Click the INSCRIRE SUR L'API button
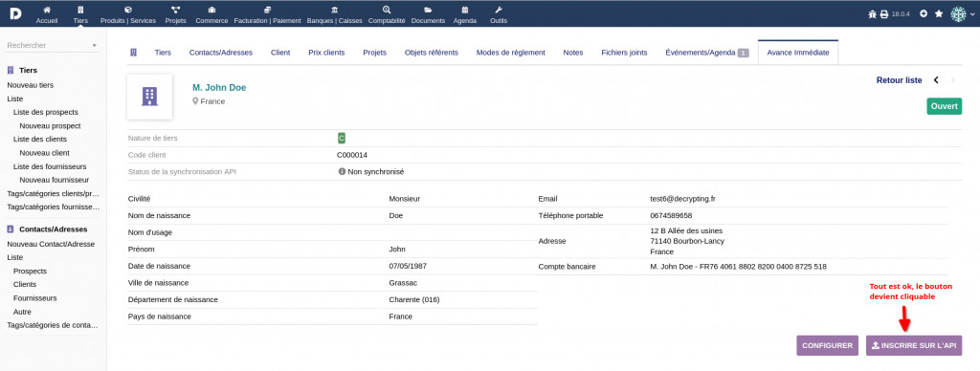This screenshot has height=371, width=980. pos(914,345)
